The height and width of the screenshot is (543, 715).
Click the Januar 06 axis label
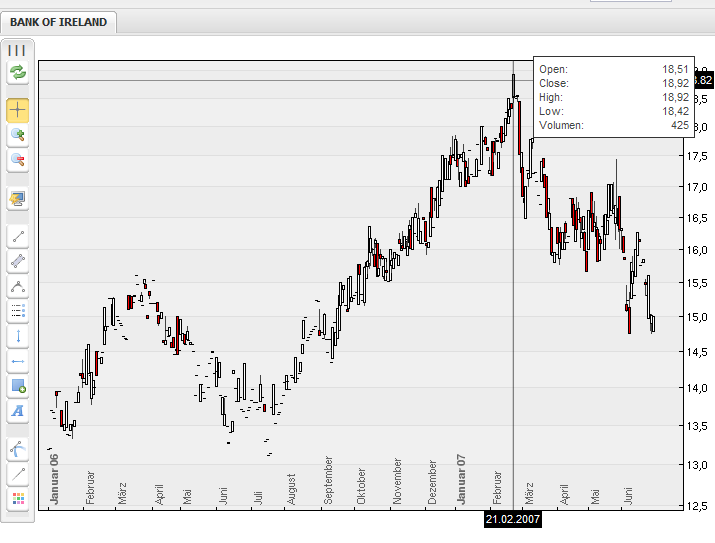pos(54,479)
